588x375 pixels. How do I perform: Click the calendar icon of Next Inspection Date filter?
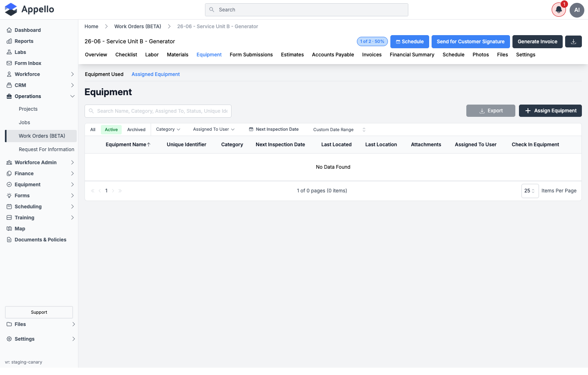point(251,129)
